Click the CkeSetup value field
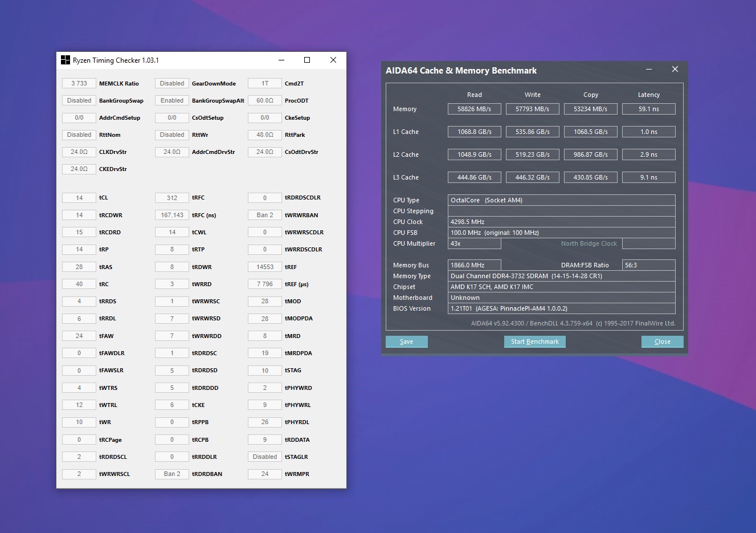 [265, 117]
